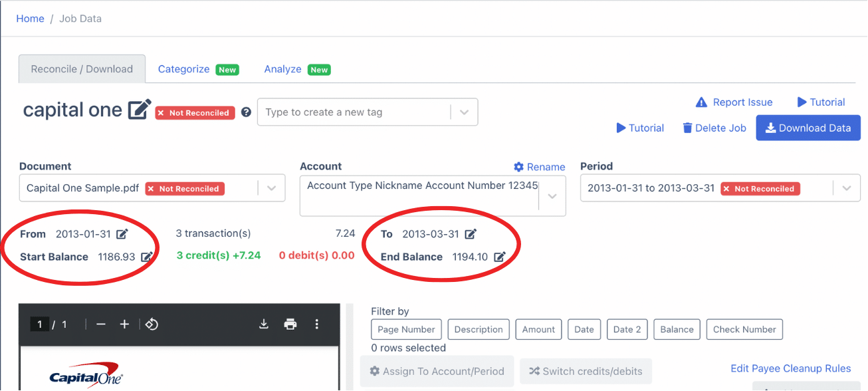
Task: Click the 0 debit(s) 0.00 text
Action: 317,255
